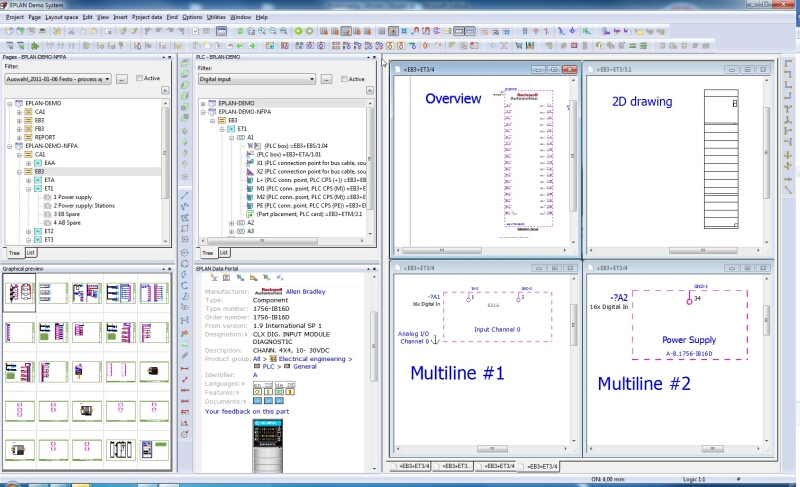Enable the Active checkbox in PLC navigator
Image resolution: width=800 pixels, height=487 pixels.
(344, 79)
